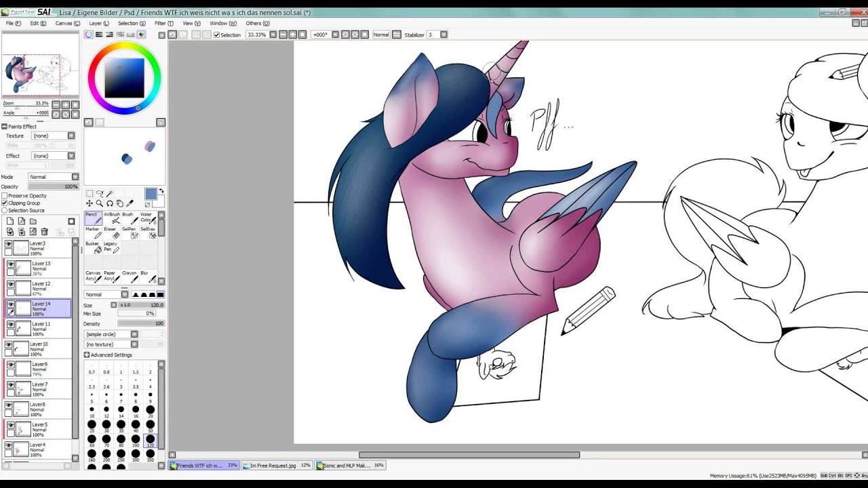The height and width of the screenshot is (488, 868).
Task: Select the Blur tool
Action: click(148, 277)
